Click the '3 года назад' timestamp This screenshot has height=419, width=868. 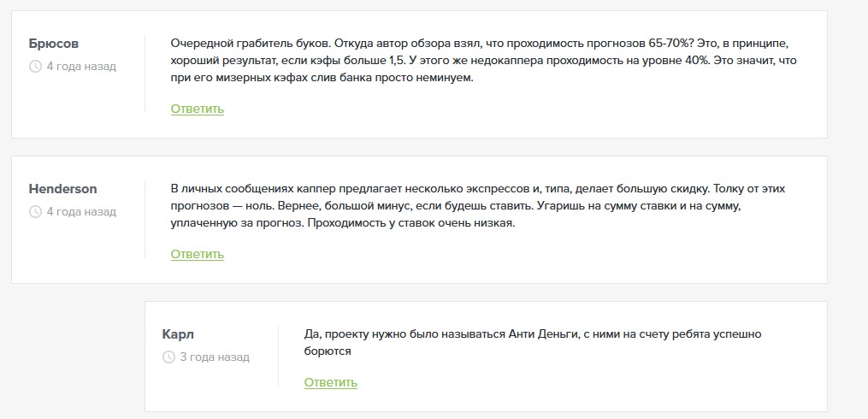pyautogui.click(x=215, y=357)
